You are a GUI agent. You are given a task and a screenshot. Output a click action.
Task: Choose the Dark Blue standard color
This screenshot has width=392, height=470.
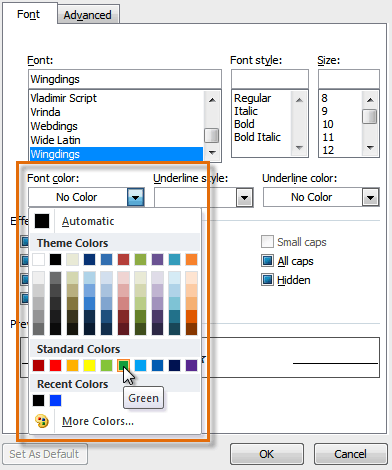(174, 366)
